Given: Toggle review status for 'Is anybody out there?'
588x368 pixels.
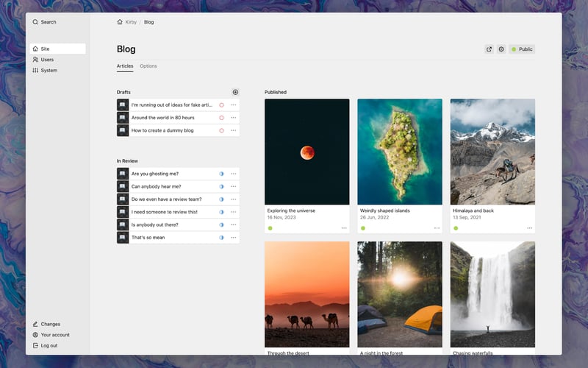Looking at the screenshot, I should point(222,225).
